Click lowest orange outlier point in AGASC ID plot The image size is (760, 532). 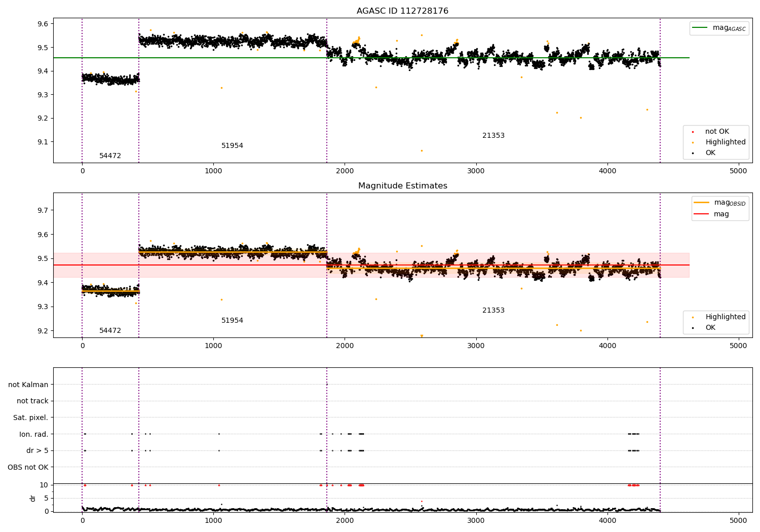click(x=422, y=150)
